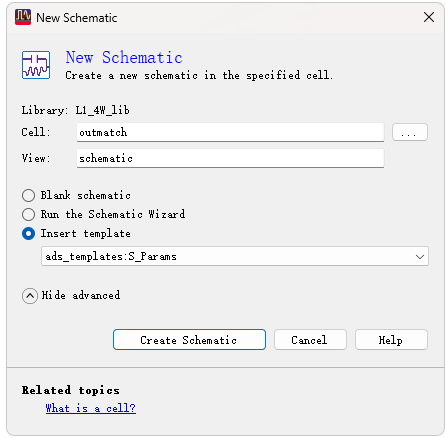Open Help for this dialog
Viewport: 445px width, 438px height.
391,340
